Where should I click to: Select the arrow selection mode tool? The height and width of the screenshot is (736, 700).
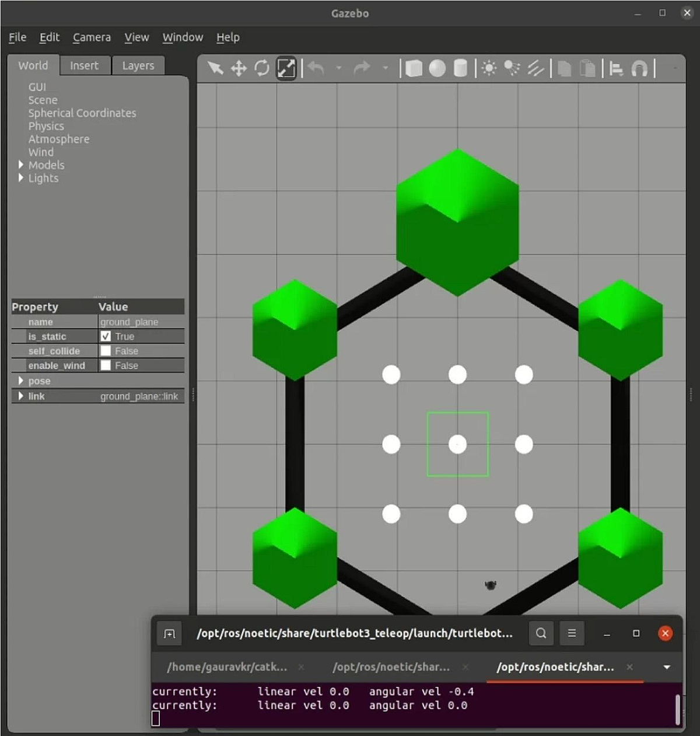pyautogui.click(x=215, y=68)
